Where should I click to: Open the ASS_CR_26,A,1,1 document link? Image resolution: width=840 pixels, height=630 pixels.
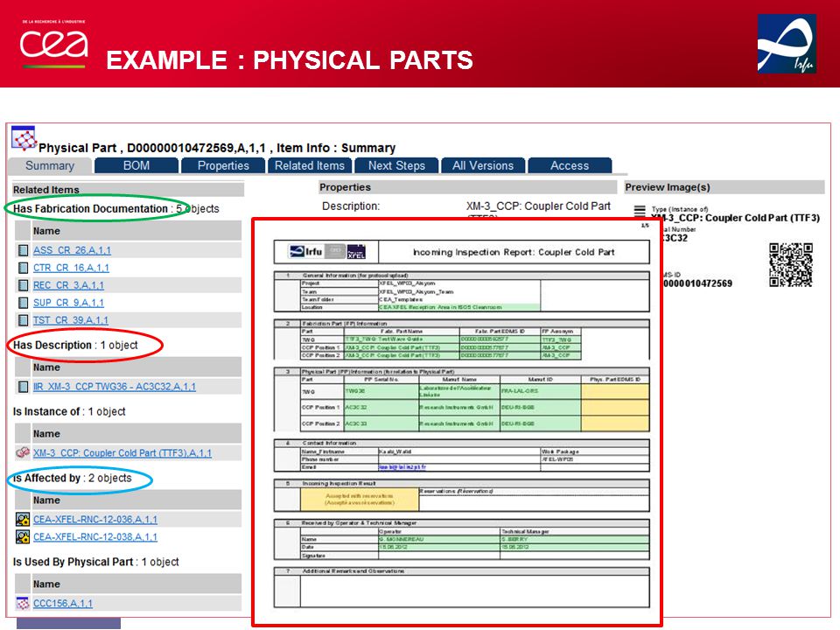coord(72,250)
